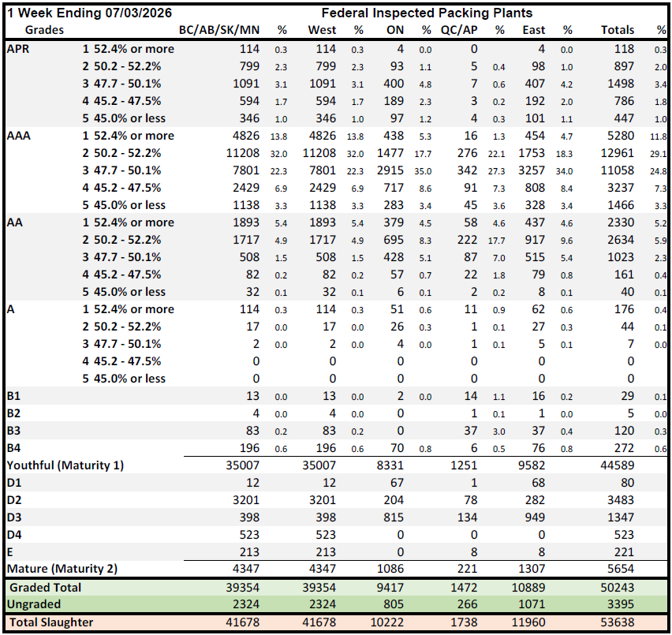Select the 'D3' grade row label

click(14, 517)
